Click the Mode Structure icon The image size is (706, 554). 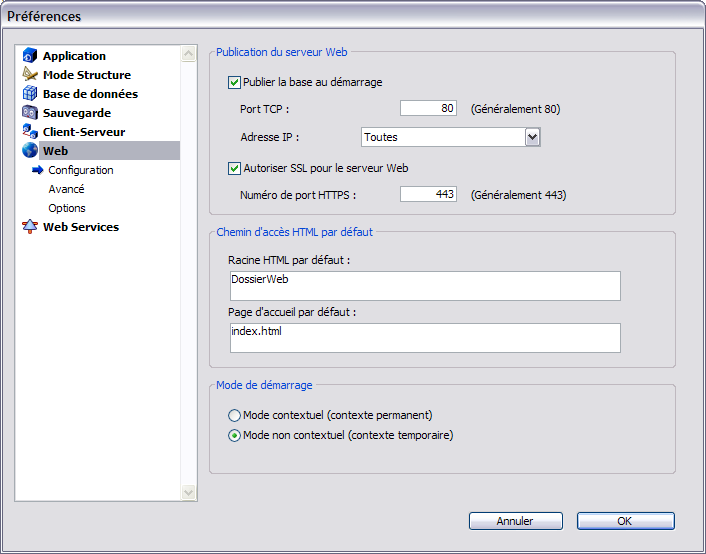pos(30,75)
